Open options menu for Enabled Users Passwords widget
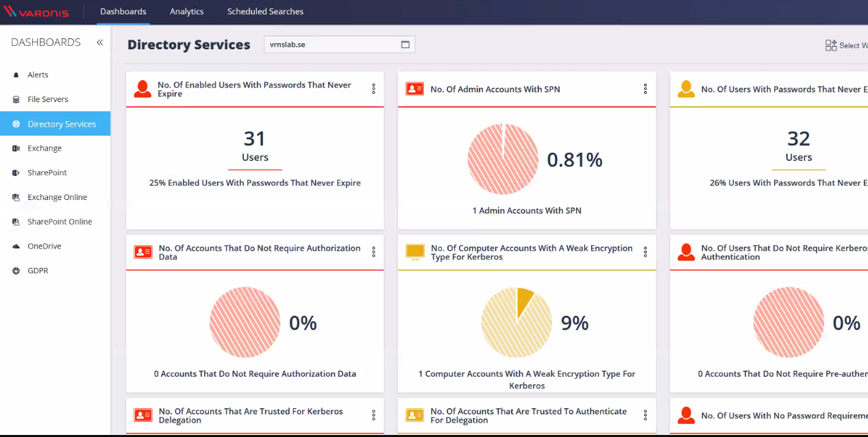Viewport: 868px width, 437px height. 373,89
